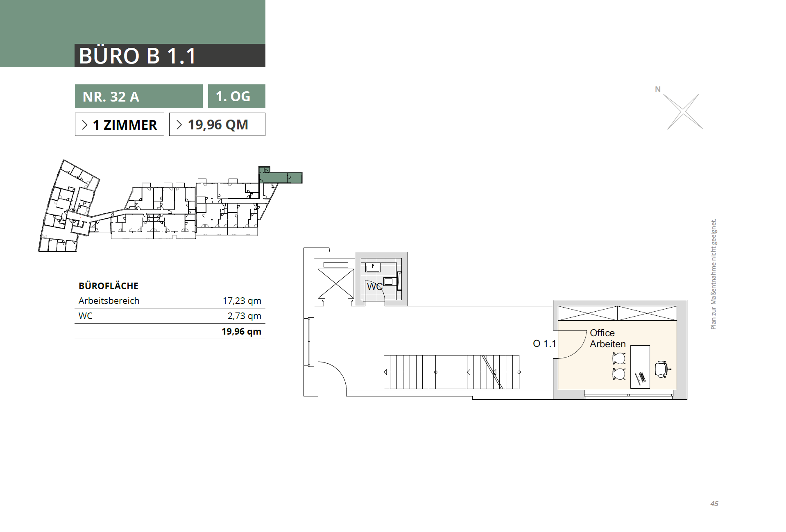This screenshot has height=532, width=786.
Task: Click the BÜRO B 1.1 title
Action: [x=138, y=56]
